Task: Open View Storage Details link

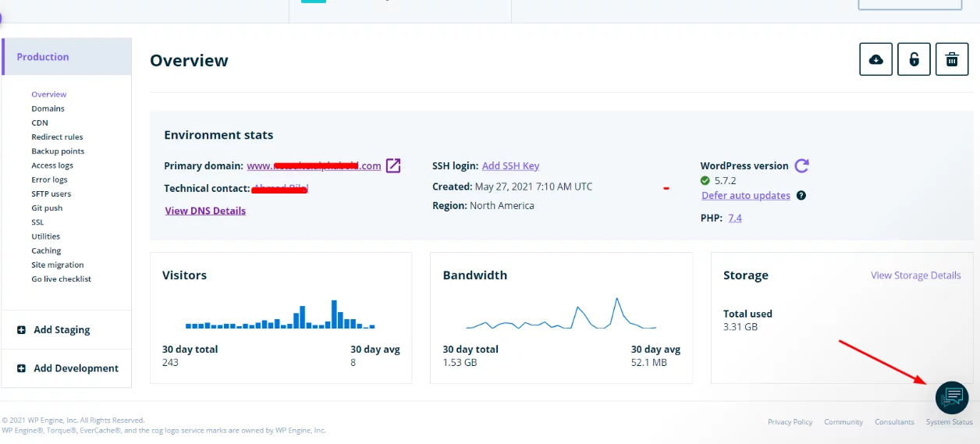Action: (x=916, y=275)
